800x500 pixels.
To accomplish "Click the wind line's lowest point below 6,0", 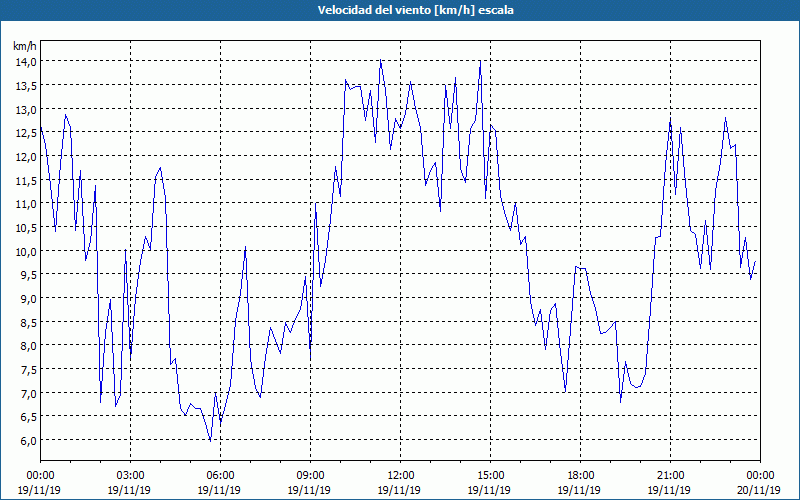I will (x=210, y=441).
